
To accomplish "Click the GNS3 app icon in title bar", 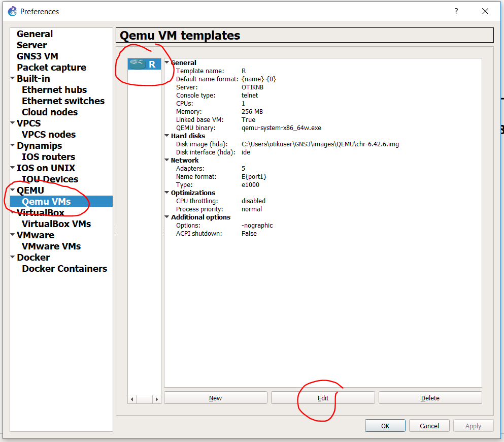I will (x=12, y=11).
